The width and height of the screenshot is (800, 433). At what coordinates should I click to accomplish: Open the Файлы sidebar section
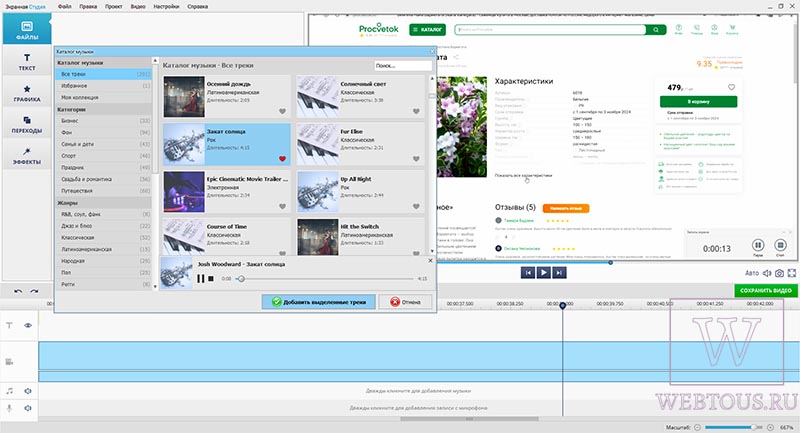click(x=27, y=30)
